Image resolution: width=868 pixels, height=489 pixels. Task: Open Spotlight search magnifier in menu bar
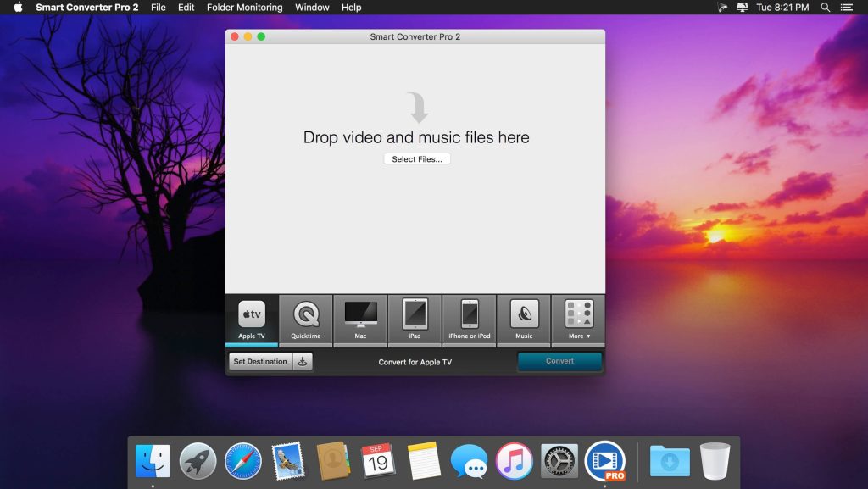[x=825, y=8]
